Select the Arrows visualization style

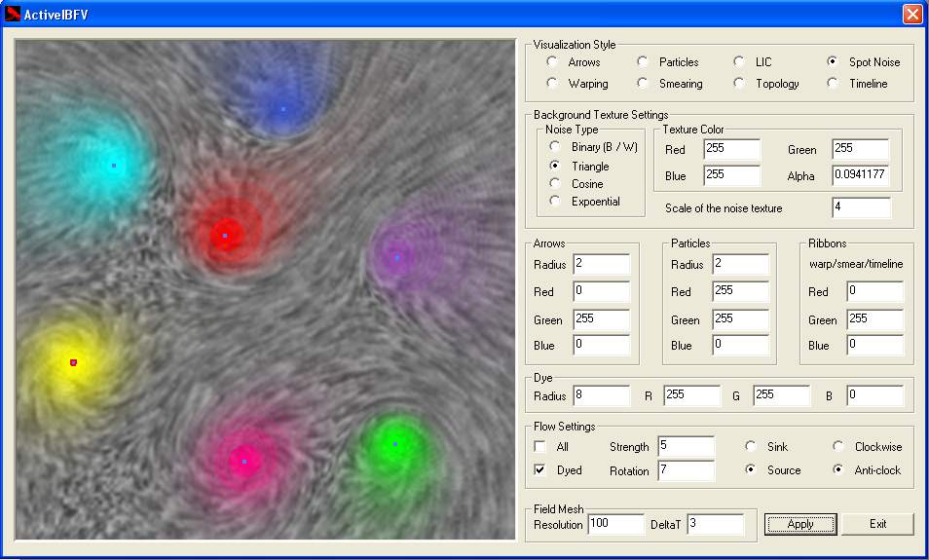coord(553,62)
